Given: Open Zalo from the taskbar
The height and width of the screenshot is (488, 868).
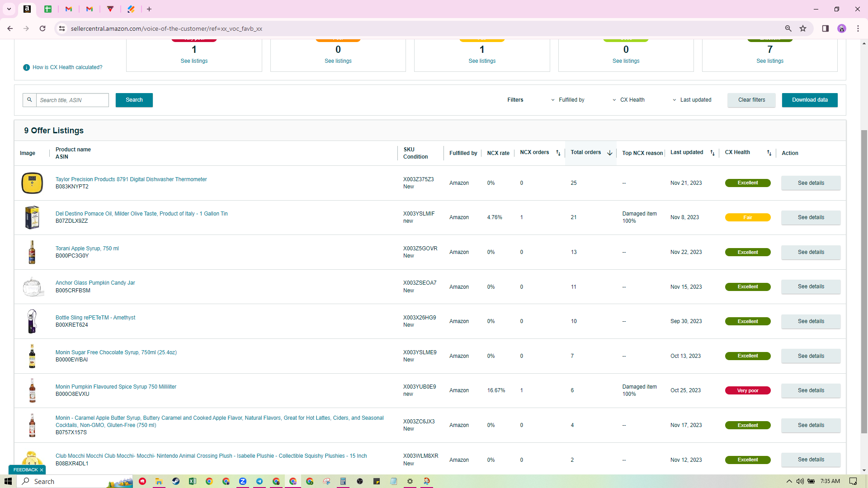Looking at the screenshot, I should [243, 481].
